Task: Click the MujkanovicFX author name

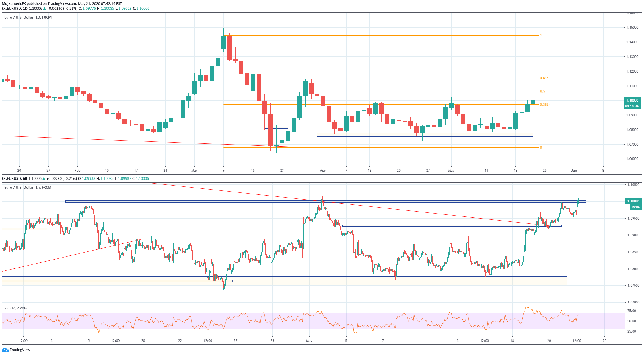Action: [14, 4]
